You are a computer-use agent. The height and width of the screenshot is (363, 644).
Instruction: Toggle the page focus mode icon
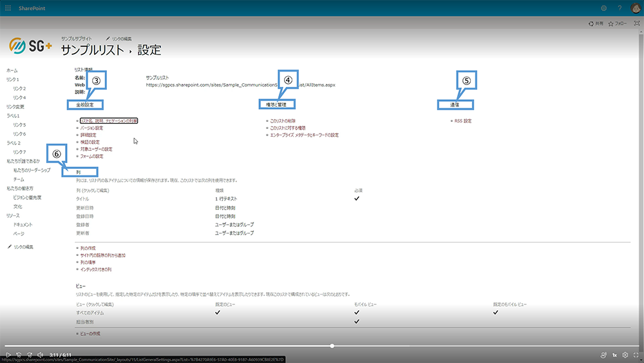coord(637,23)
